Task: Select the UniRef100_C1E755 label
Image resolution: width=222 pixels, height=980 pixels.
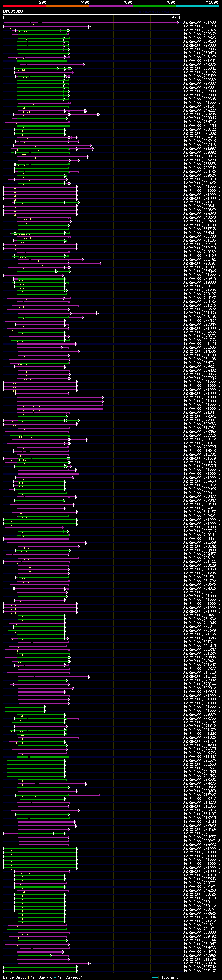Action: click(199, 72)
